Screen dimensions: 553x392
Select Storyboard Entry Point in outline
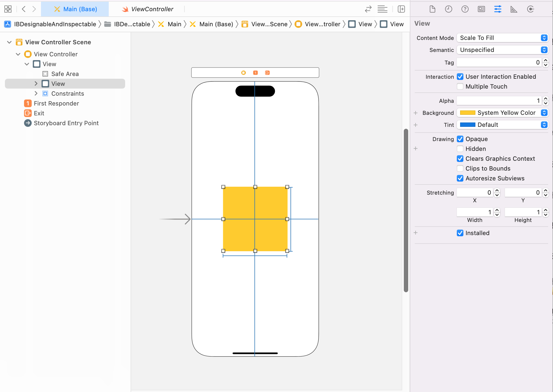coord(66,123)
